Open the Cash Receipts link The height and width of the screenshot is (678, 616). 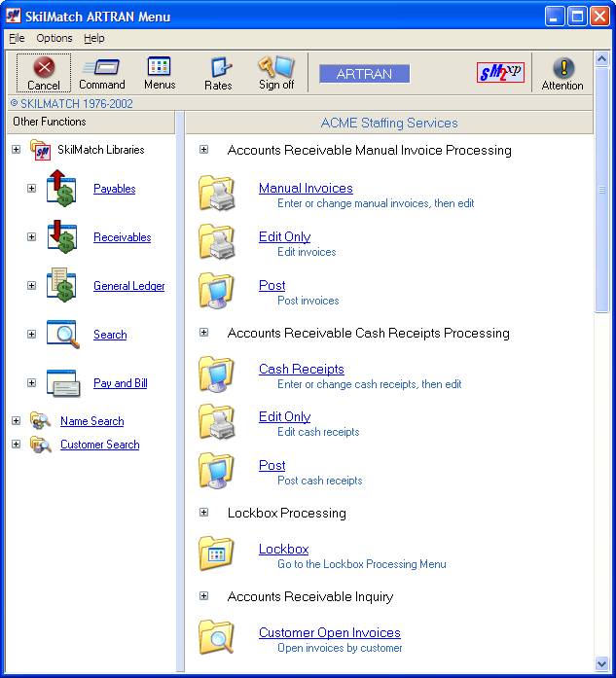point(301,369)
